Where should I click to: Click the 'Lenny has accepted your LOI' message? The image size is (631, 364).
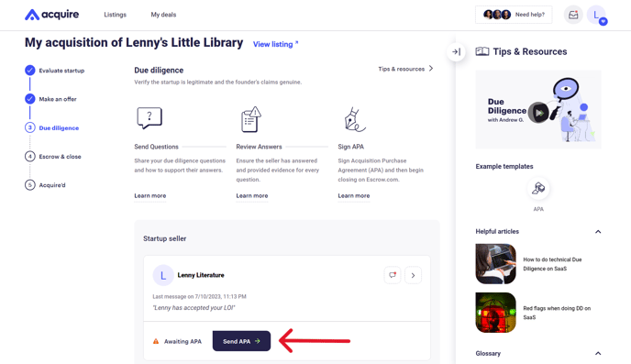(x=194, y=308)
